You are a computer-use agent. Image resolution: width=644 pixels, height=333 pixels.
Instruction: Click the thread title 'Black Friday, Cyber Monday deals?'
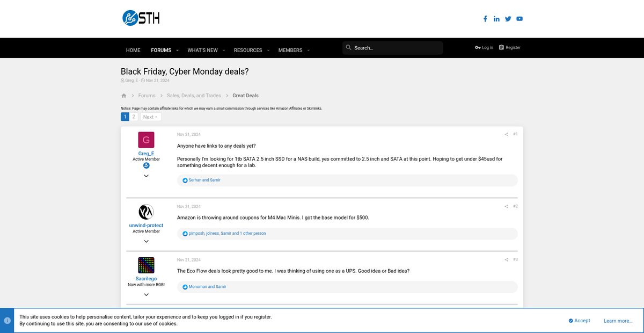tap(185, 71)
